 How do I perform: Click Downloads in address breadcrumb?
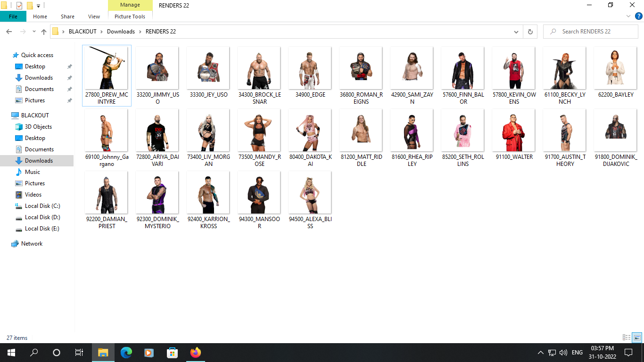(x=121, y=32)
